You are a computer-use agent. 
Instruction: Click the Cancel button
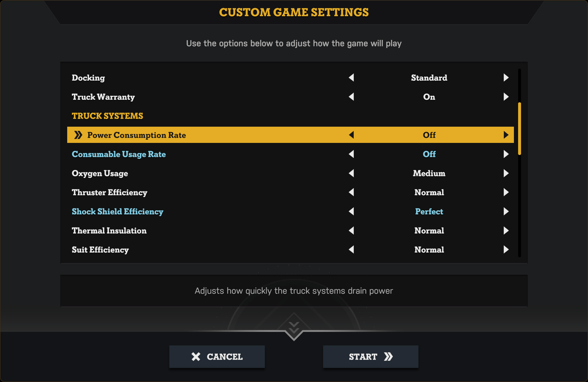pos(217,356)
